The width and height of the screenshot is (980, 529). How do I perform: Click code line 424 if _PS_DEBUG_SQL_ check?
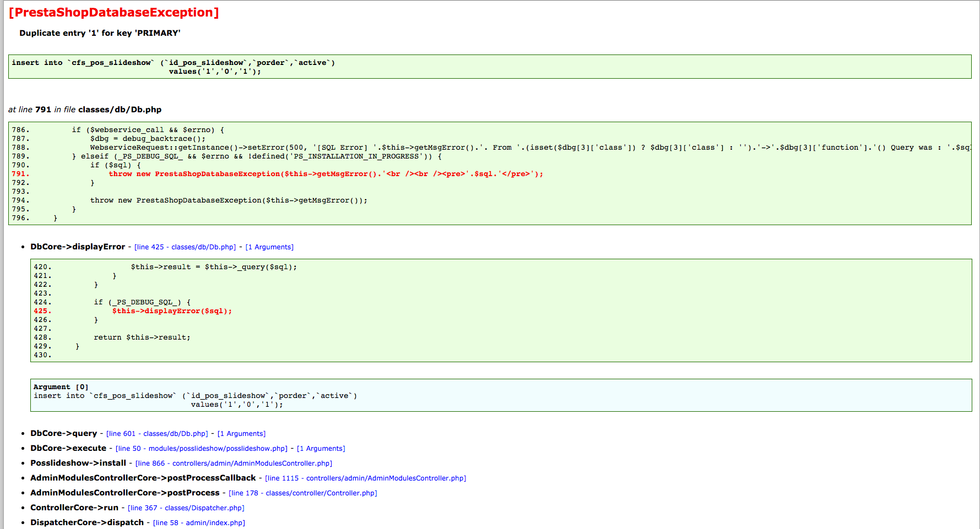coord(142,302)
